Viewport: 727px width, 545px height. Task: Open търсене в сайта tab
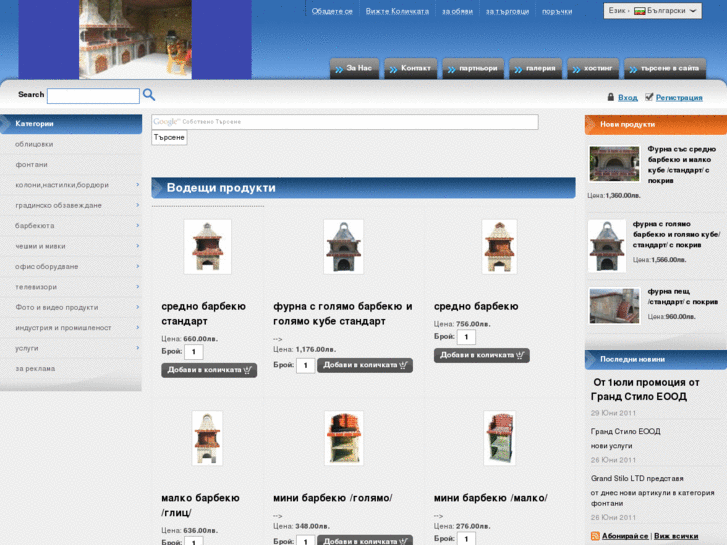[x=665, y=69]
